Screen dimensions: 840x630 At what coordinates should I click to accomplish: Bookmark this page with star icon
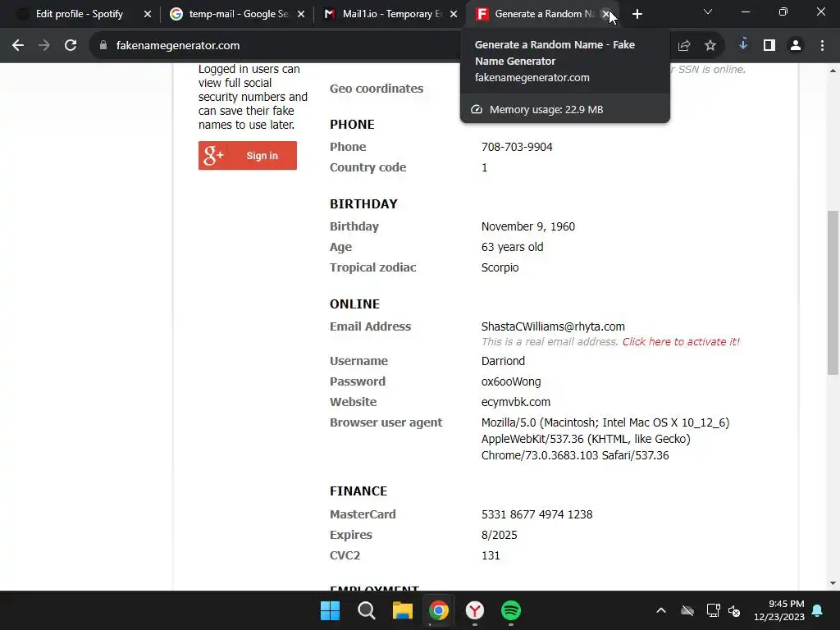710,46
